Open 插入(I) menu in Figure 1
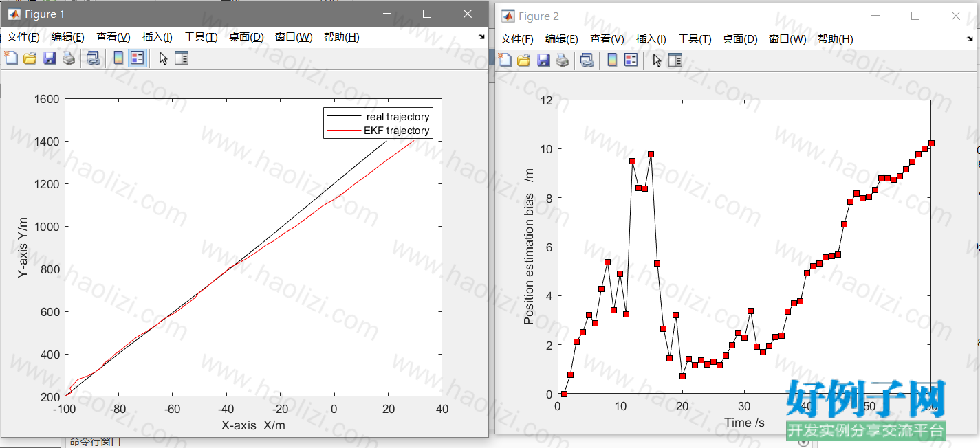980x448 pixels. coord(157,37)
